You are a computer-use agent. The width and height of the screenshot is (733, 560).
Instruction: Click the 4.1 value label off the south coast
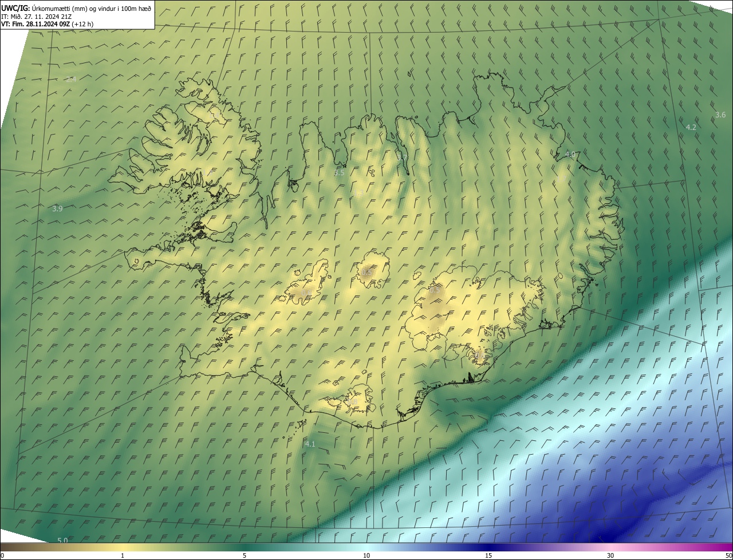310,444
